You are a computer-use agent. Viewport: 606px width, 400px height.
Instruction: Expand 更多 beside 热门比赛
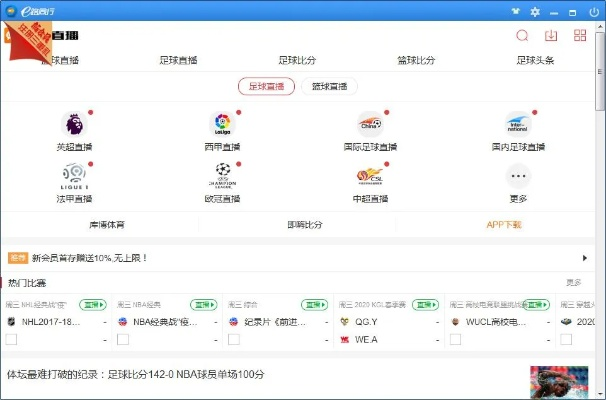(573, 283)
